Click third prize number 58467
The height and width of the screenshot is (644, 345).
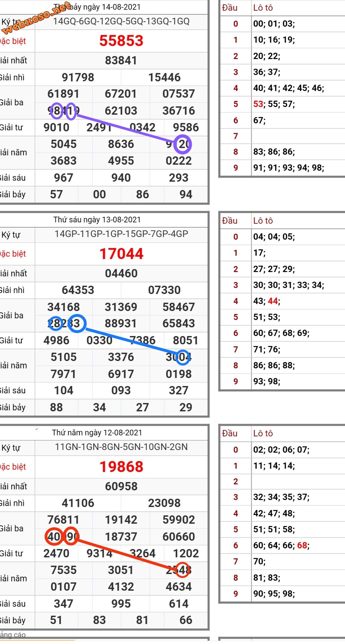tap(179, 307)
